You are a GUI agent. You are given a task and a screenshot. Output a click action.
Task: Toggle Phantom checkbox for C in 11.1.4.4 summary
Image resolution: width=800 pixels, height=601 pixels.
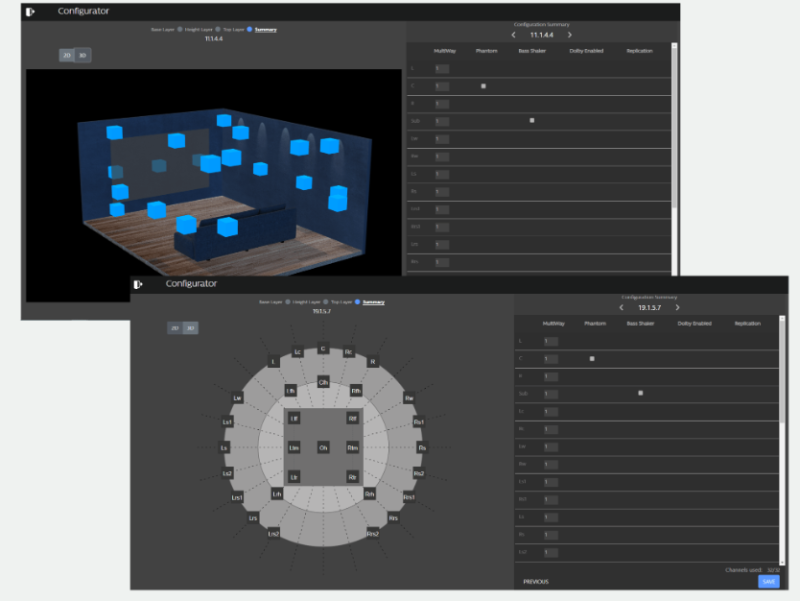click(483, 86)
